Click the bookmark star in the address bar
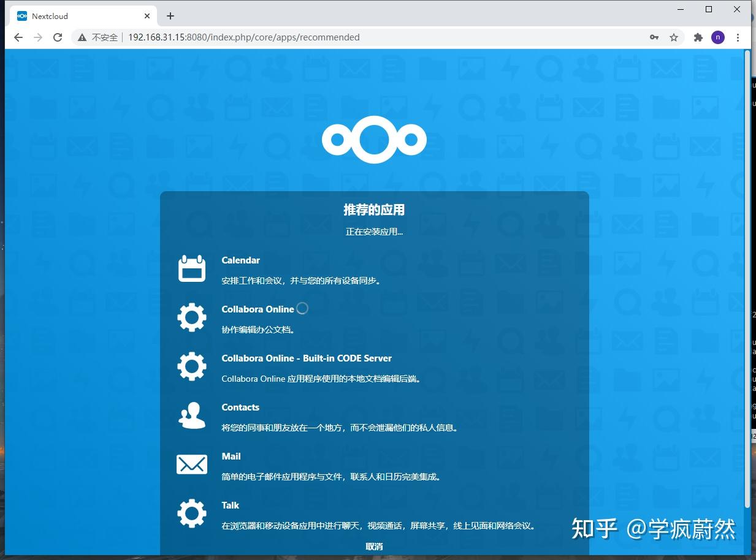The image size is (756, 560). pyautogui.click(x=674, y=37)
